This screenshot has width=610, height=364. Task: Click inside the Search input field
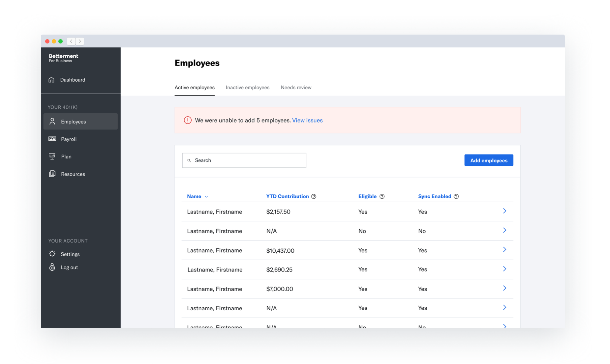(x=244, y=160)
